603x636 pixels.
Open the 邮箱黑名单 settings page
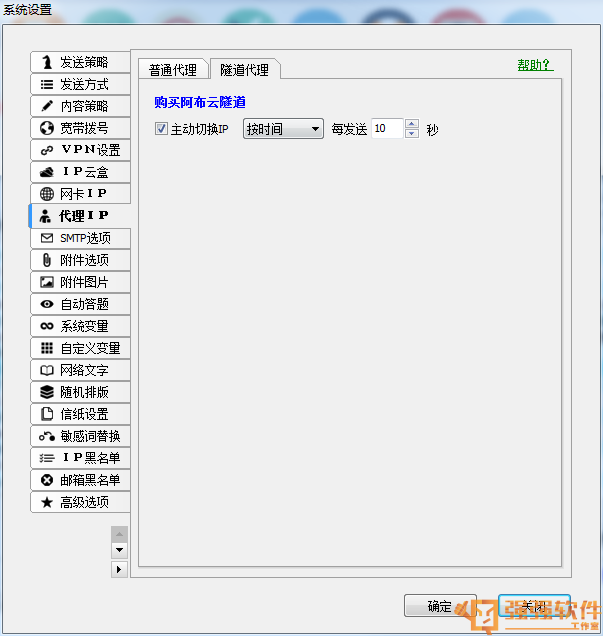coord(80,480)
